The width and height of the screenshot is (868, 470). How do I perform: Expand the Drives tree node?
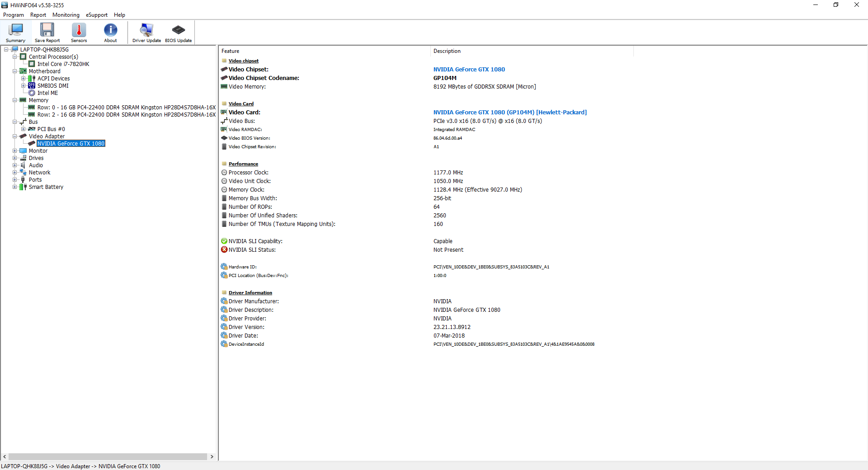[x=14, y=158]
